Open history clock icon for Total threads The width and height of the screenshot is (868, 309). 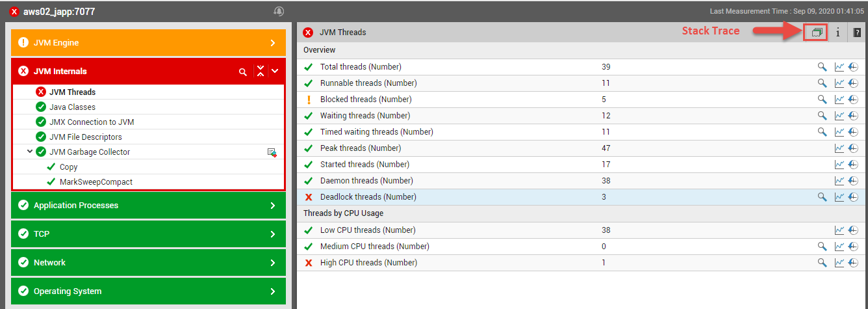[854, 67]
